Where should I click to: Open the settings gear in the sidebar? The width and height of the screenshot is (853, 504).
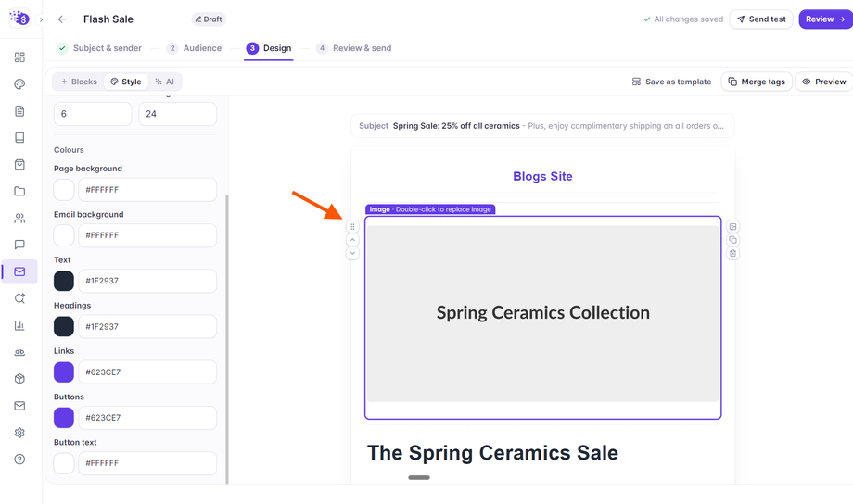click(x=19, y=433)
